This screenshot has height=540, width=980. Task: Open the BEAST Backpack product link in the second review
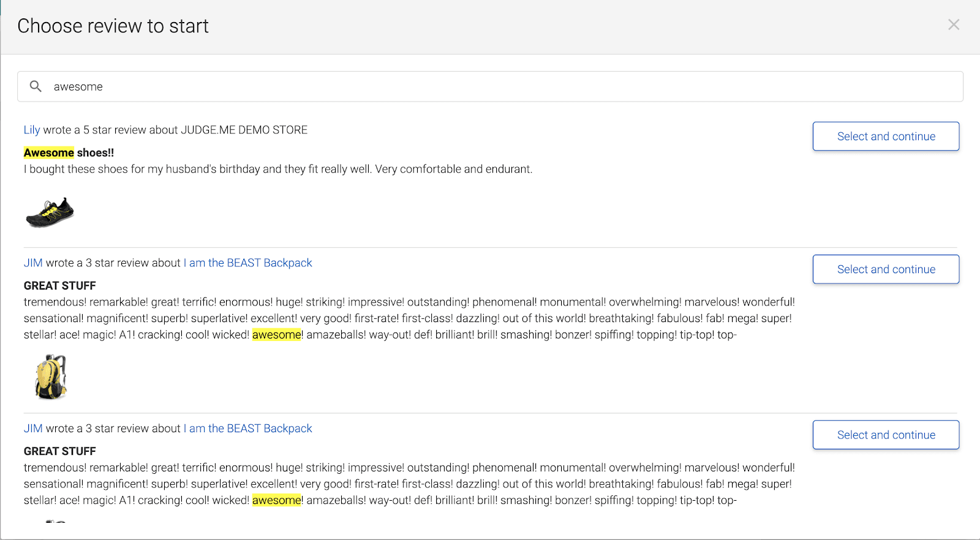pos(247,263)
